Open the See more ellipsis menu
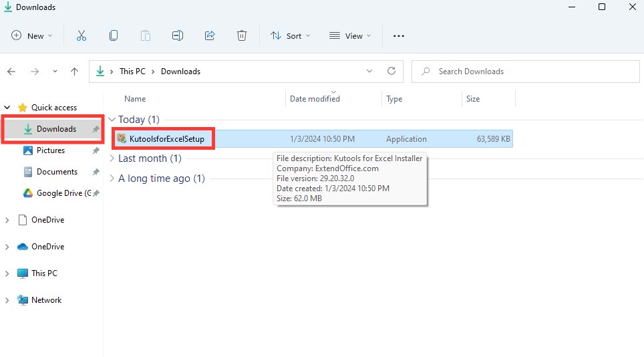The width and height of the screenshot is (644, 357). click(x=398, y=35)
